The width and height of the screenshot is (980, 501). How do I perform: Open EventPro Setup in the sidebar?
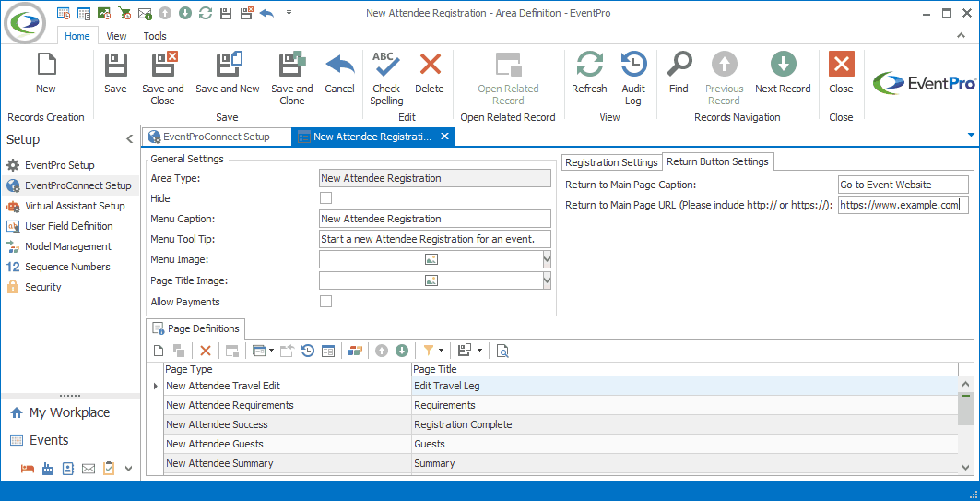tap(60, 165)
